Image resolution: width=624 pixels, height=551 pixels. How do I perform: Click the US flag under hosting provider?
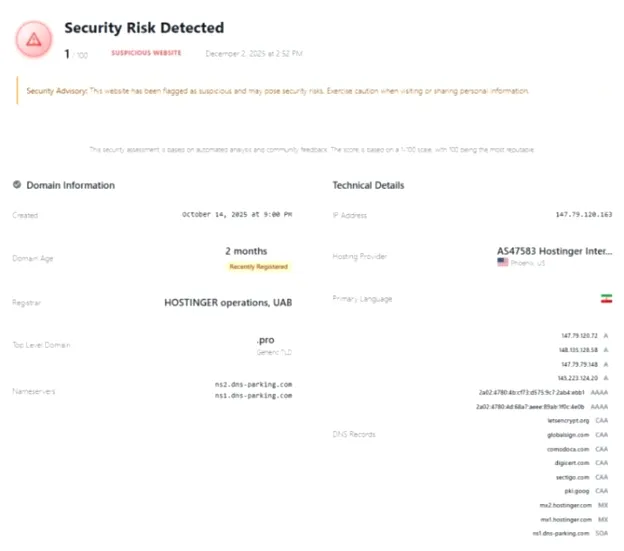click(x=503, y=262)
